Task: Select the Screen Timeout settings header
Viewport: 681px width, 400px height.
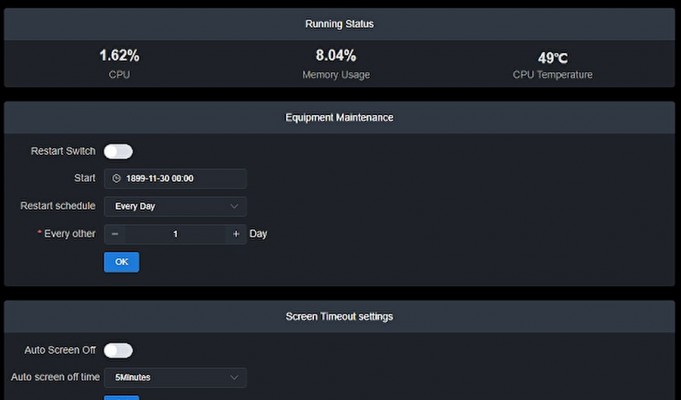Action: [x=339, y=317]
